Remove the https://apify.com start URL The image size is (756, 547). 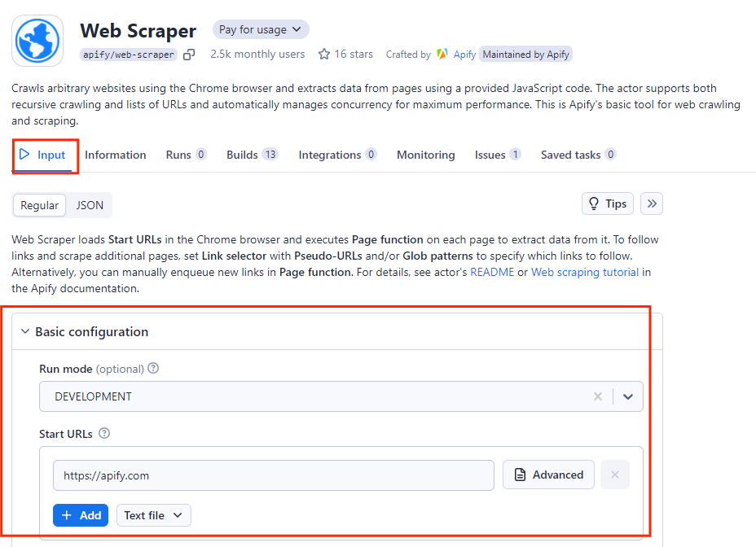615,475
